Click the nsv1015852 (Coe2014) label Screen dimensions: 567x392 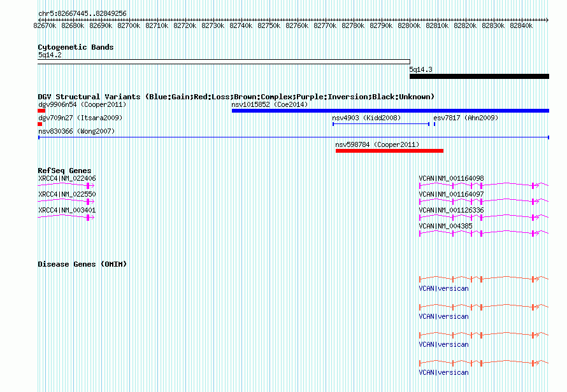pos(269,104)
